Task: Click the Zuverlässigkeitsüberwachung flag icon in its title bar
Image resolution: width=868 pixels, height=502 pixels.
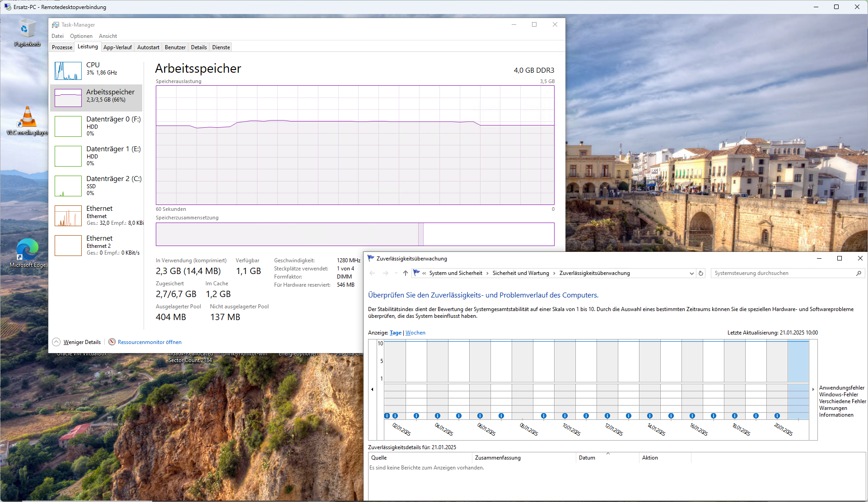Action: [x=371, y=258]
